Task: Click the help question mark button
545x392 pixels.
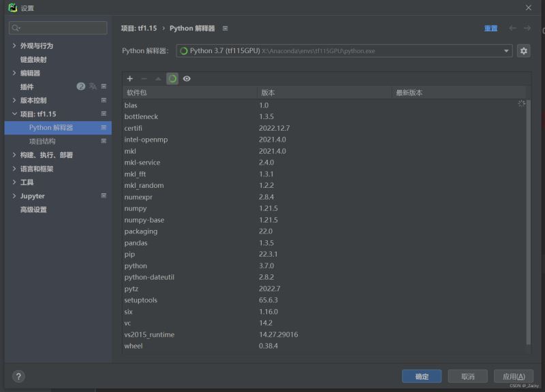Action: [18, 376]
